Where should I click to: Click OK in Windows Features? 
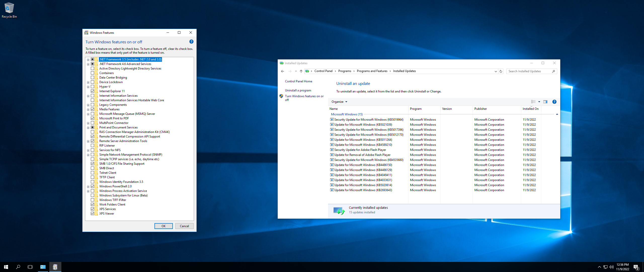pos(164,226)
